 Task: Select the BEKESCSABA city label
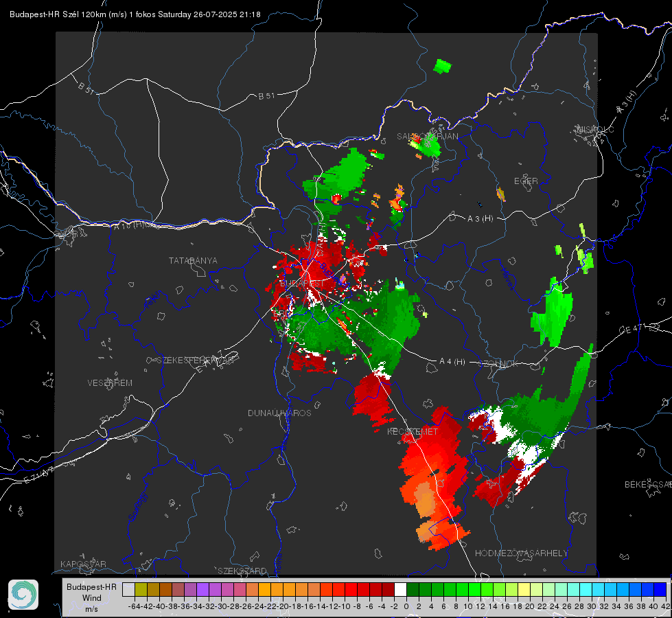[x=648, y=485]
